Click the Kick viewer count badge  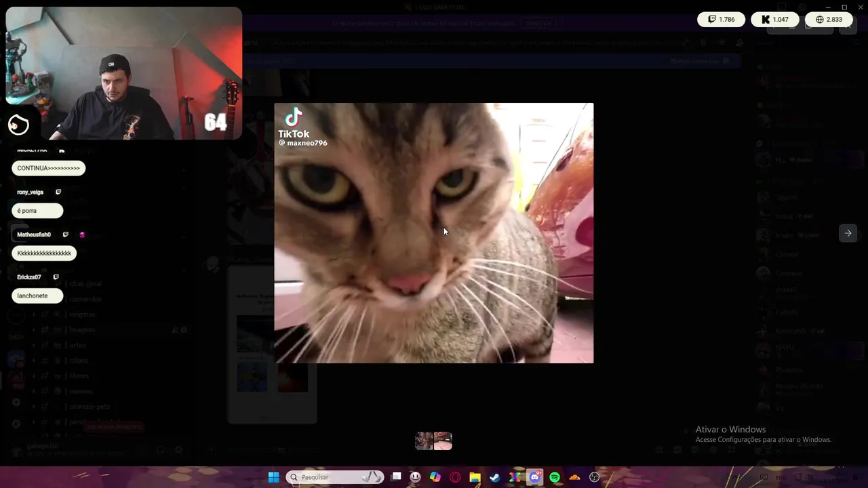point(774,20)
